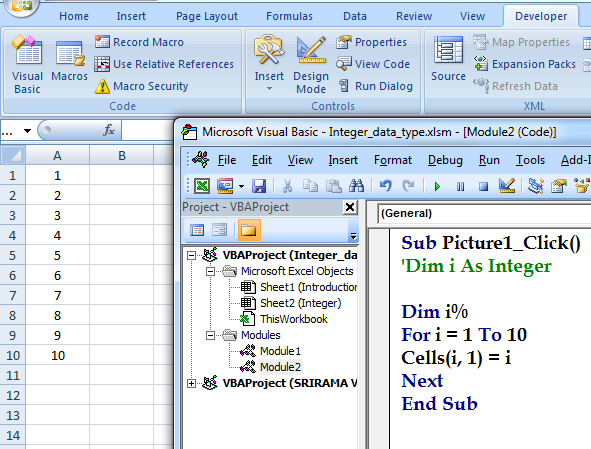Open the VBA File menu
Image resolution: width=591 pixels, height=449 pixels.
pos(227,160)
